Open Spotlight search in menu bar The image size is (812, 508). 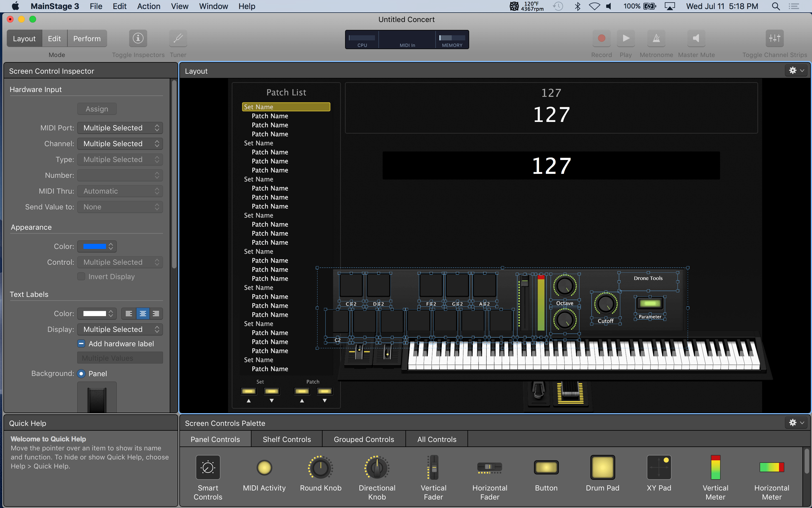[x=775, y=6]
